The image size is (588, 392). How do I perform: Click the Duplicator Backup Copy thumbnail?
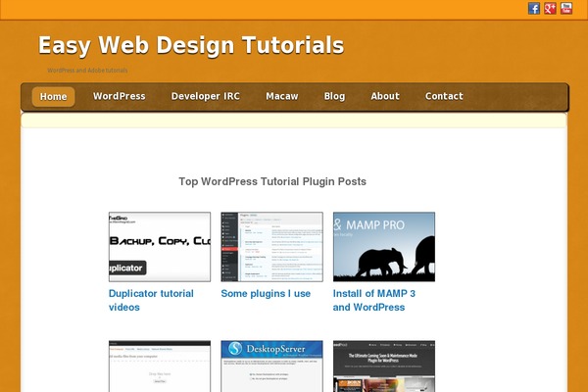tap(160, 247)
